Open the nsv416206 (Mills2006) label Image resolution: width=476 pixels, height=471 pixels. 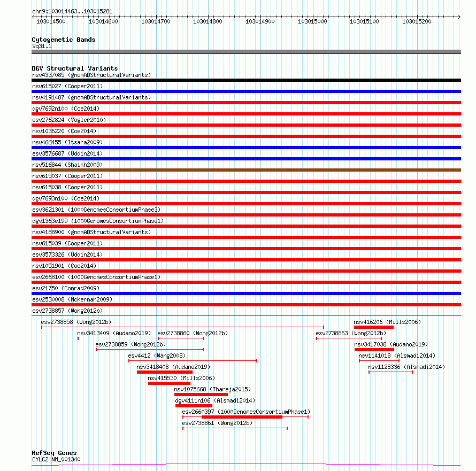pos(387,322)
